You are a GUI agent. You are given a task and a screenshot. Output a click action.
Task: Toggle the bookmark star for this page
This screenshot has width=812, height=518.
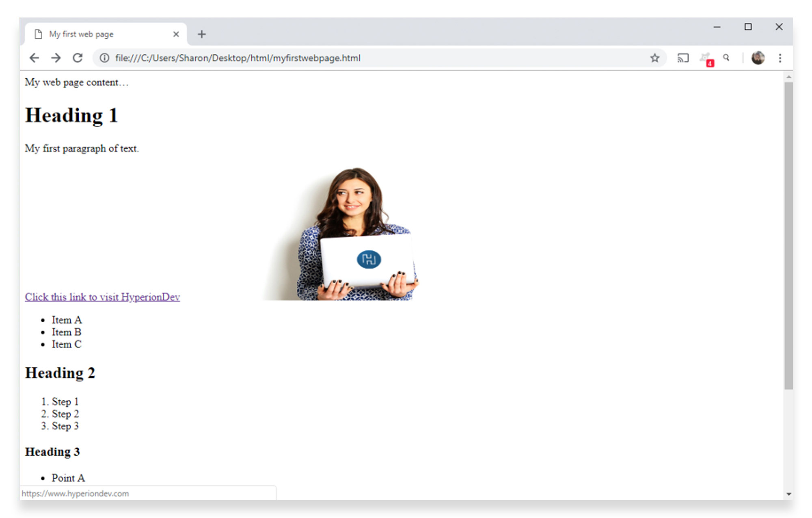655,58
